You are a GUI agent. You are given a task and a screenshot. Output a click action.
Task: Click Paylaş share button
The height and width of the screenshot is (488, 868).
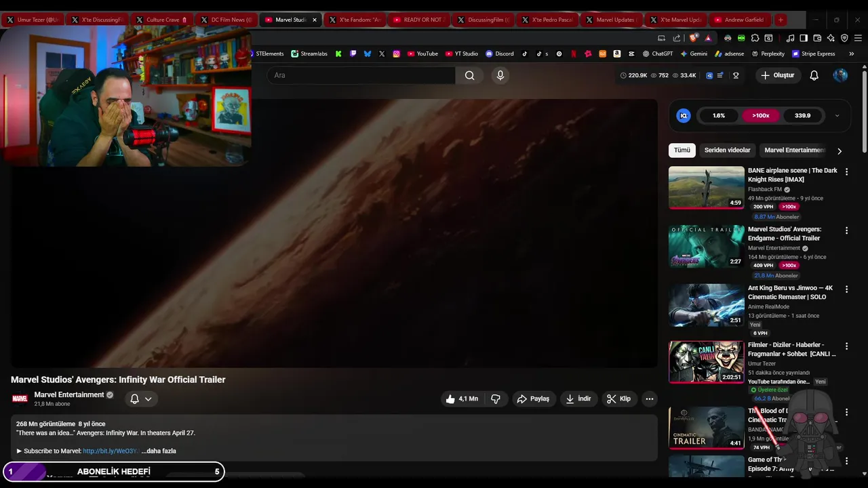[x=533, y=399]
